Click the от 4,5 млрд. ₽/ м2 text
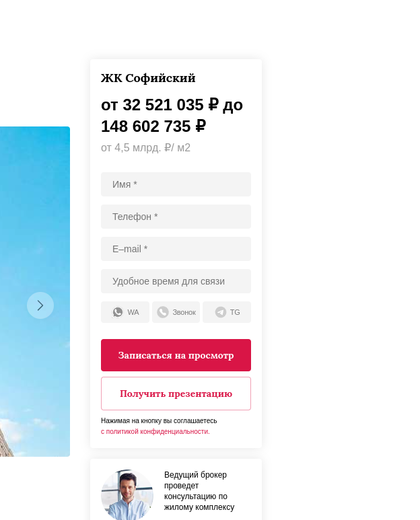420x520 pixels. pyautogui.click(x=145, y=147)
